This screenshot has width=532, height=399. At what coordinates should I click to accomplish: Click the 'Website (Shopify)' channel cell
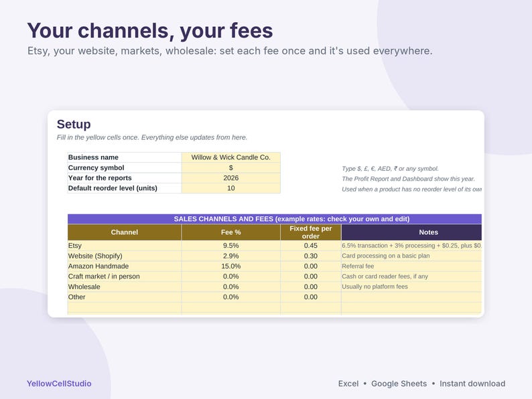point(125,256)
